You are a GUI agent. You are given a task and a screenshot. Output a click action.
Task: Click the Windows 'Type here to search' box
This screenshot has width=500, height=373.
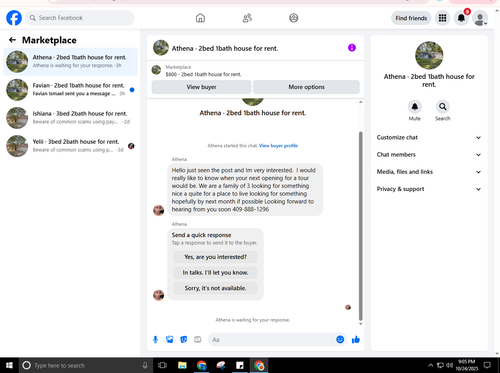click(x=86, y=365)
